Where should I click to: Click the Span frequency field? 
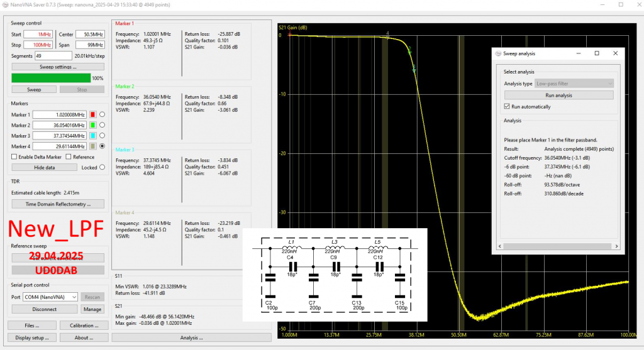(90, 45)
